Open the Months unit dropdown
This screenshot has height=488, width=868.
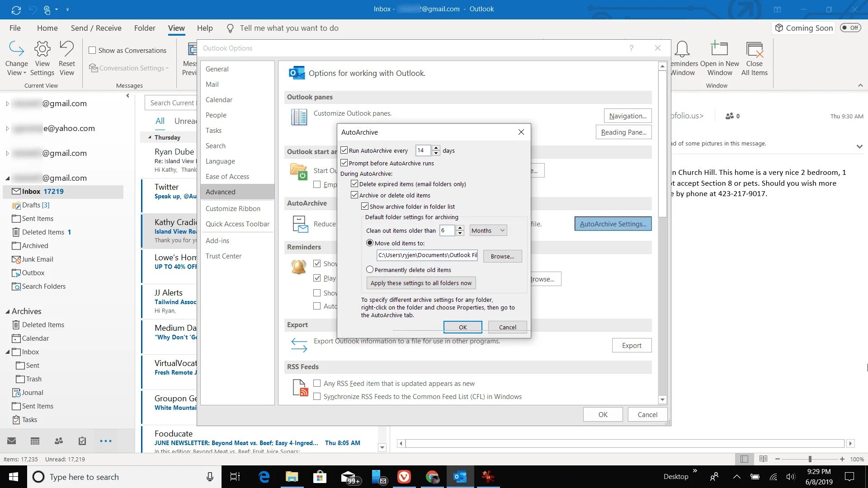[488, 230]
